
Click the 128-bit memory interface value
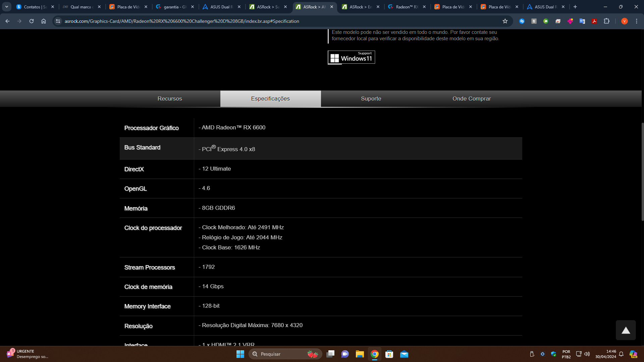click(x=209, y=306)
